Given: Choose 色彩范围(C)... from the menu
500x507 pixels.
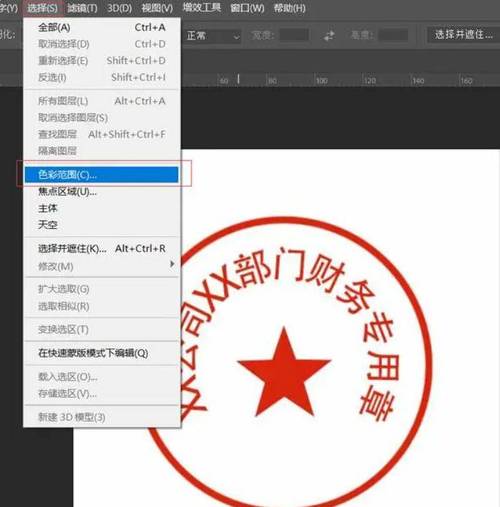Looking at the screenshot, I should (x=102, y=175).
